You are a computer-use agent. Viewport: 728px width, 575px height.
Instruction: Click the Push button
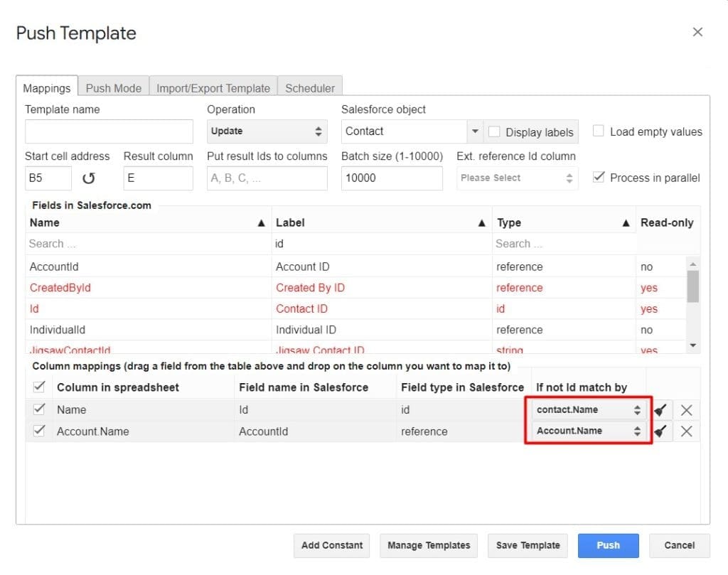[x=609, y=545]
